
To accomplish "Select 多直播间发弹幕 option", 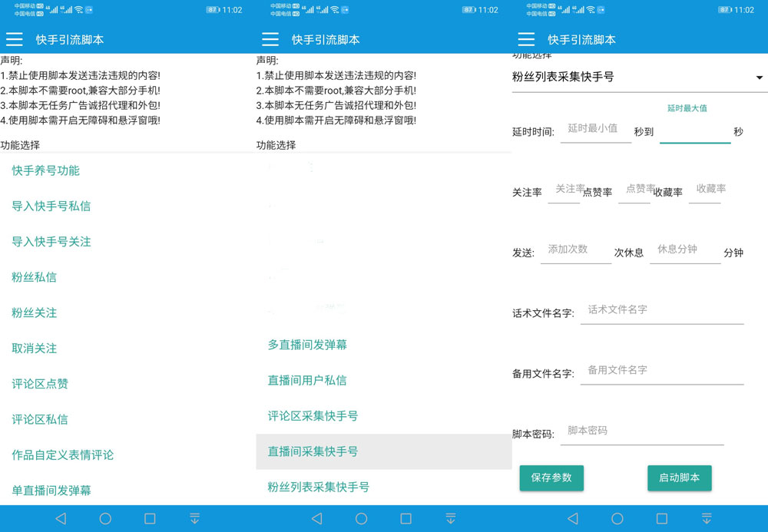I will pos(307,345).
